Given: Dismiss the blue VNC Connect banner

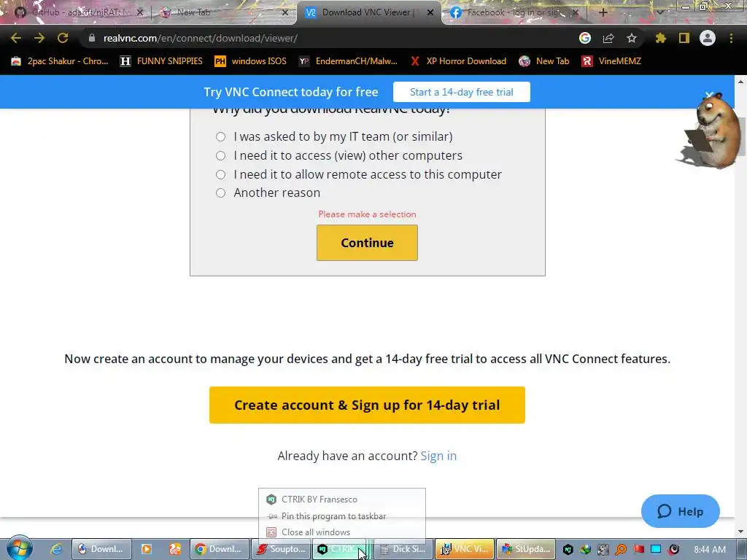Looking at the screenshot, I should coord(709,95).
